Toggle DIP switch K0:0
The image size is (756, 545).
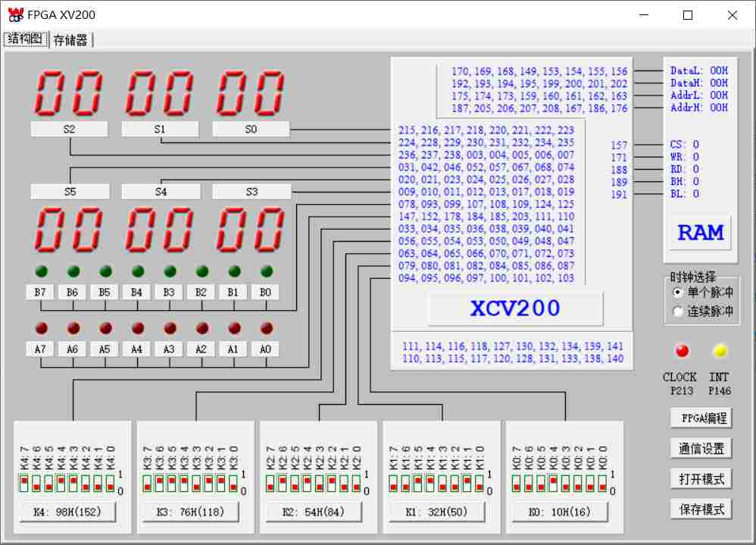point(602,483)
